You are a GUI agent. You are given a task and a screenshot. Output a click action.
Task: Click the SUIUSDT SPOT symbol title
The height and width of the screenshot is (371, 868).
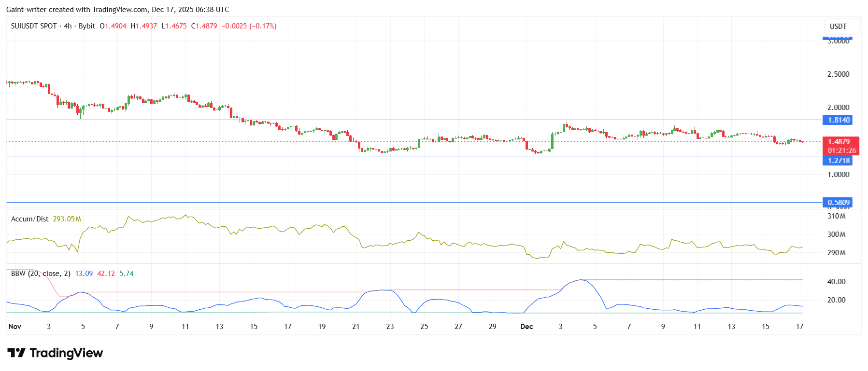coord(34,26)
